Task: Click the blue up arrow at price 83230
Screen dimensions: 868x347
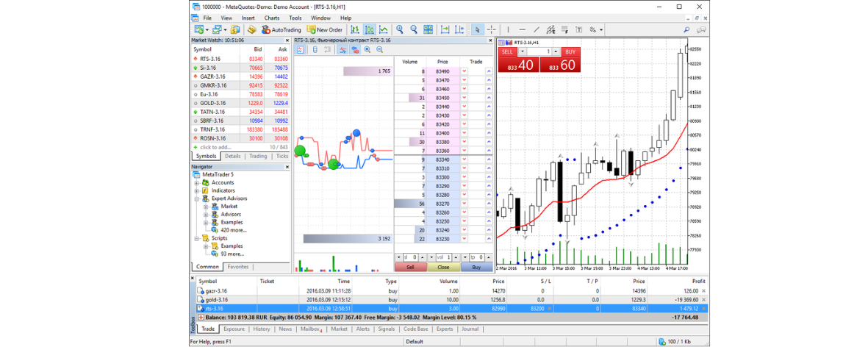Action: click(x=489, y=238)
